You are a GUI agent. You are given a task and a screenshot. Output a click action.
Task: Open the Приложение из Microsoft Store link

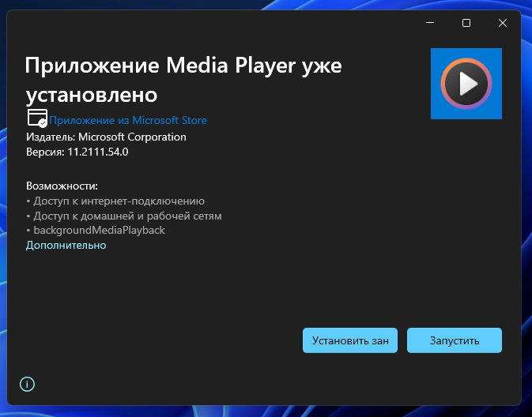click(128, 120)
